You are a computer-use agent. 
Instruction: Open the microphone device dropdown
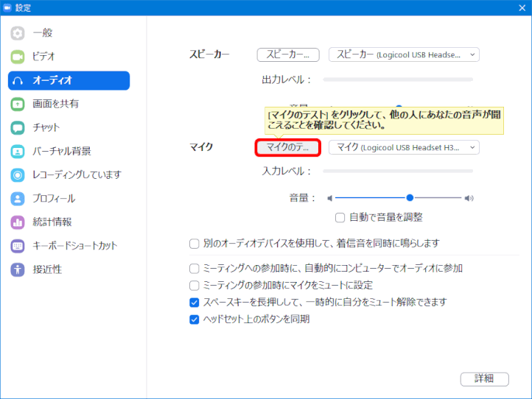coord(404,147)
